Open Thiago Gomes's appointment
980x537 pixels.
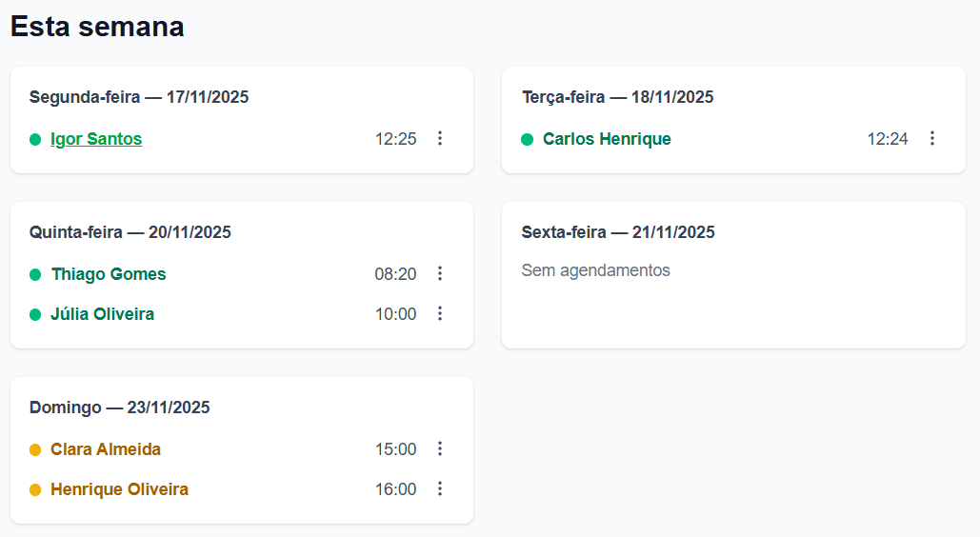tap(109, 274)
